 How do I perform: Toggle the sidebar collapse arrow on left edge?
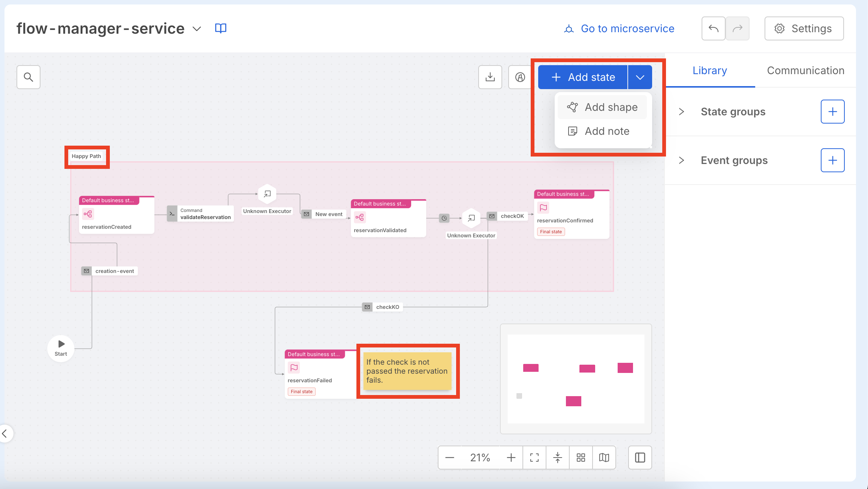[6, 433]
